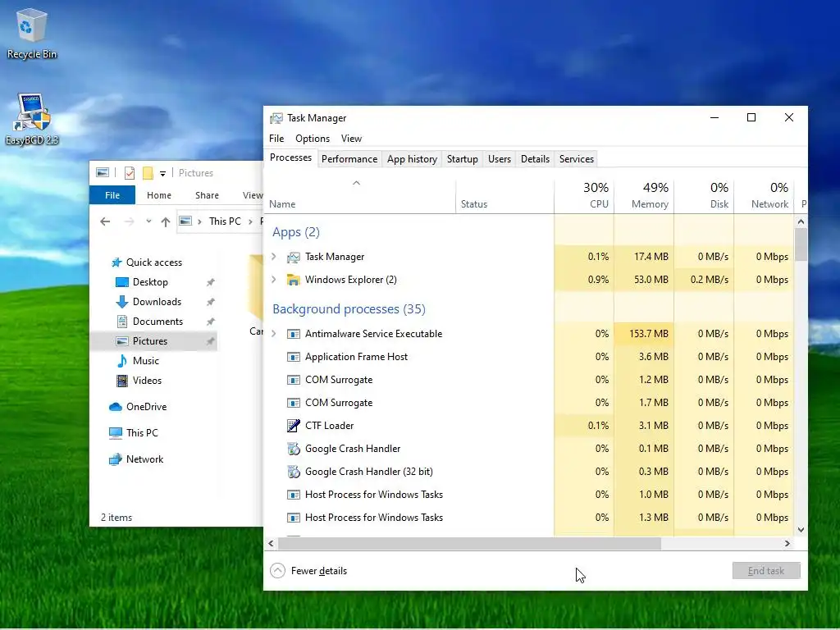The image size is (840, 630).
Task: Open the File menu in Task Manager
Action: 276,139
